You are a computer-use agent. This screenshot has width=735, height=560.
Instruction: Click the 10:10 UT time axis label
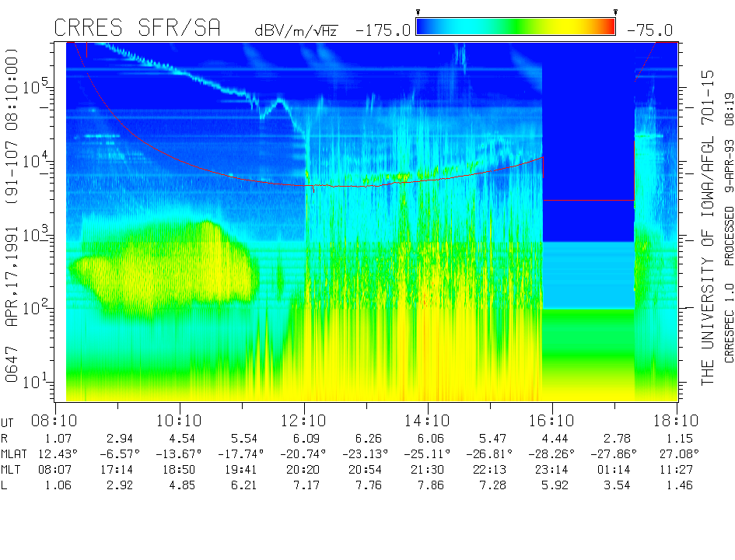pos(179,421)
